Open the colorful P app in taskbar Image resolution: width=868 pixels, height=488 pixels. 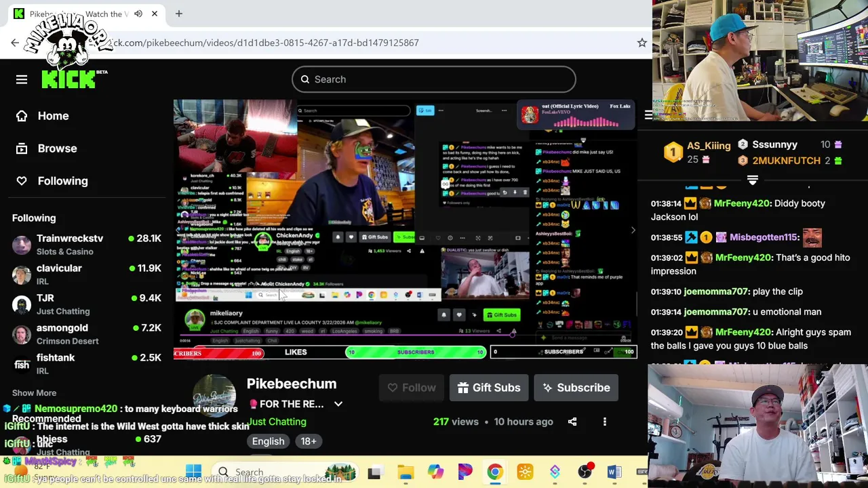pyautogui.click(x=465, y=472)
